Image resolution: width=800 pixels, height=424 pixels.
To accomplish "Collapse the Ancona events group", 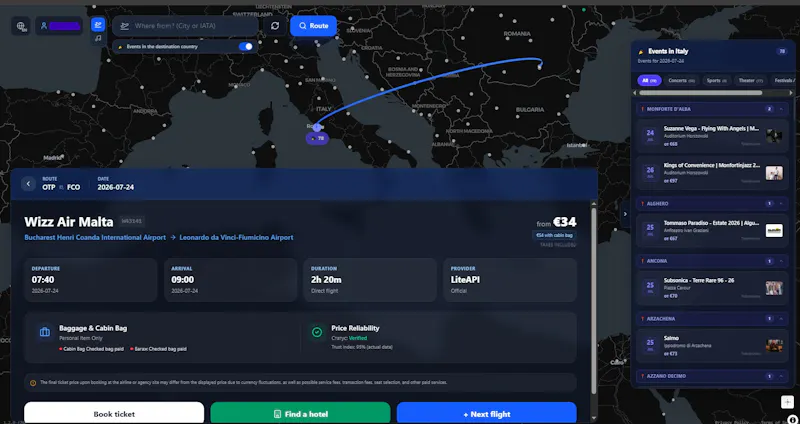I will tap(781, 261).
